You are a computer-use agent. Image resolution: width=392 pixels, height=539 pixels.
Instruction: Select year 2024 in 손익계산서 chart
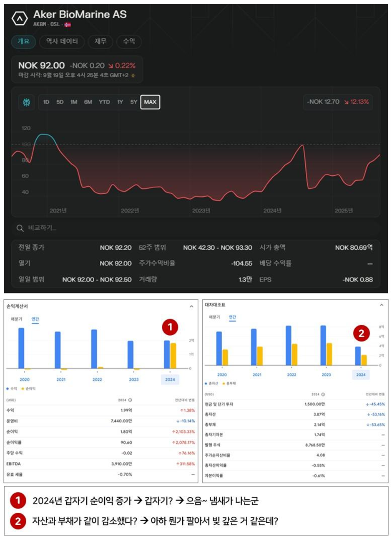click(x=170, y=380)
